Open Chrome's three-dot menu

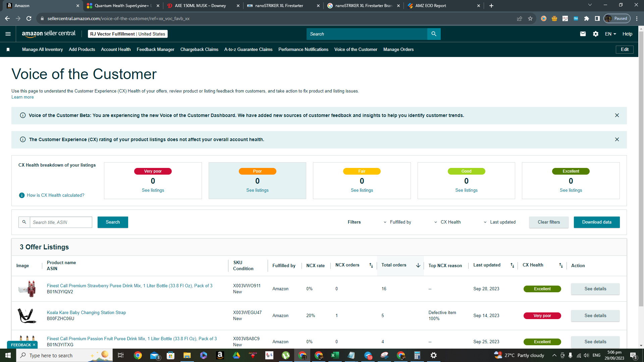tap(637, 18)
